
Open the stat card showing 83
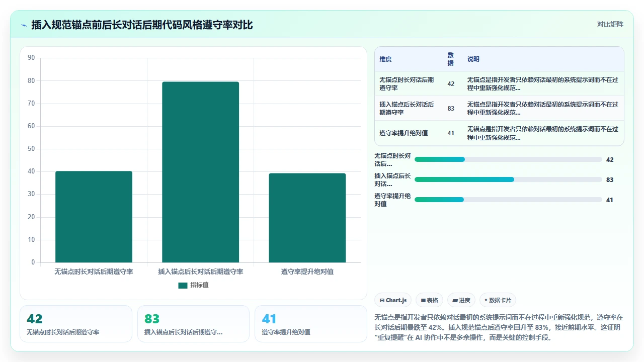193,324
